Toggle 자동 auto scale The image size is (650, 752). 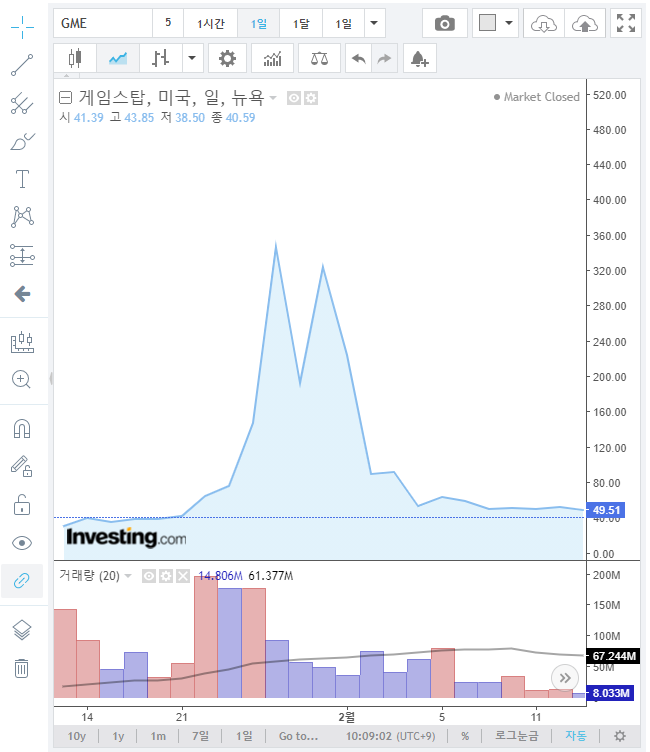[x=576, y=736]
